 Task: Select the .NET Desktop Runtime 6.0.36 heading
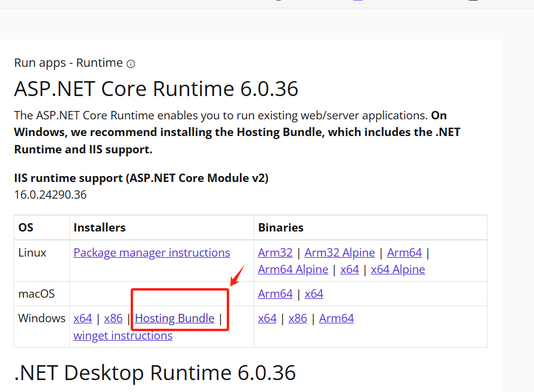tap(155, 372)
